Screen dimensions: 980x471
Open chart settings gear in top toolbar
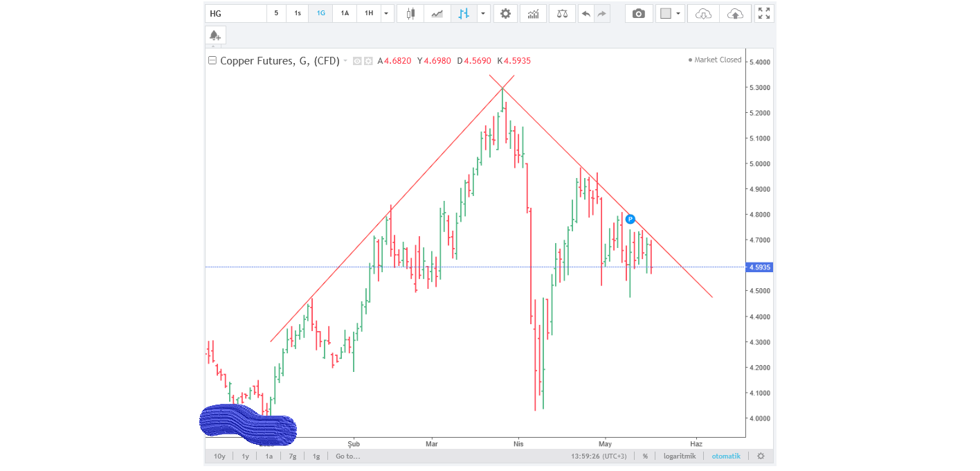pos(505,13)
